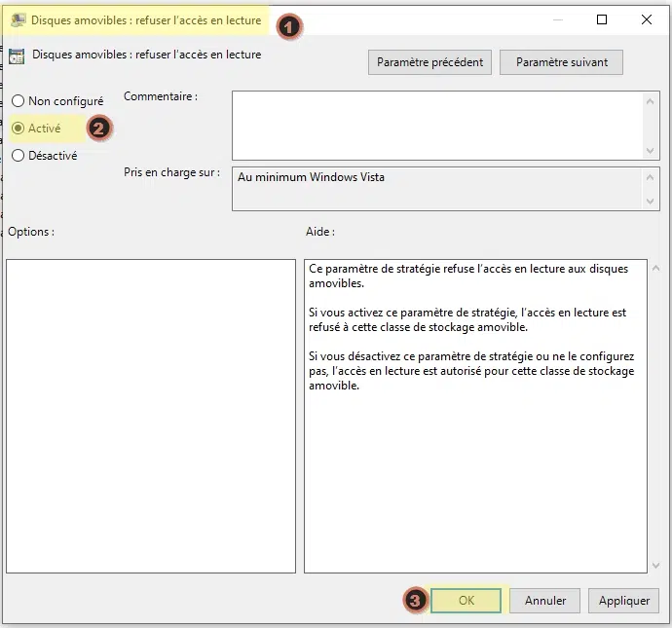Click the numbered marker 1 badge

287,26
